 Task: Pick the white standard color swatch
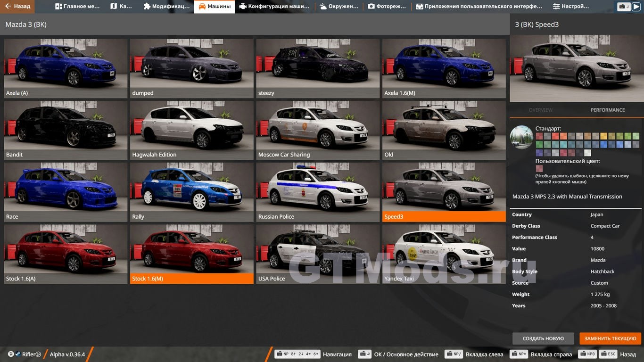(x=587, y=153)
